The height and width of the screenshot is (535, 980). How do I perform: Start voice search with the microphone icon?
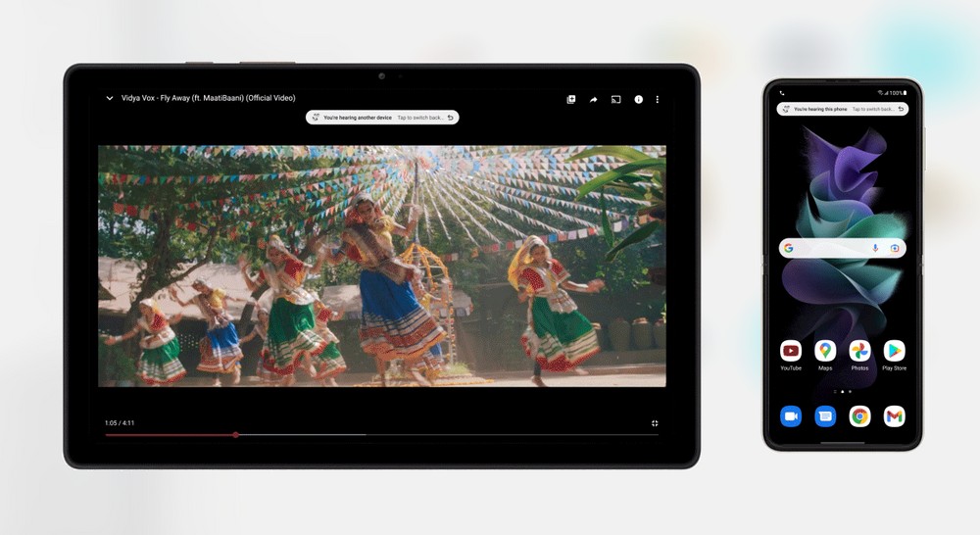point(875,248)
